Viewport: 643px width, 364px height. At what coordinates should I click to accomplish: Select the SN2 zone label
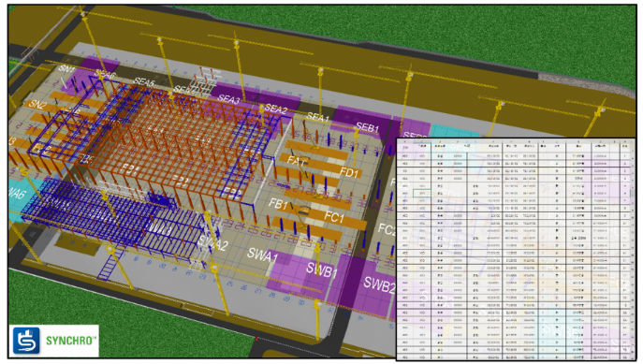pyautogui.click(x=37, y=105)
